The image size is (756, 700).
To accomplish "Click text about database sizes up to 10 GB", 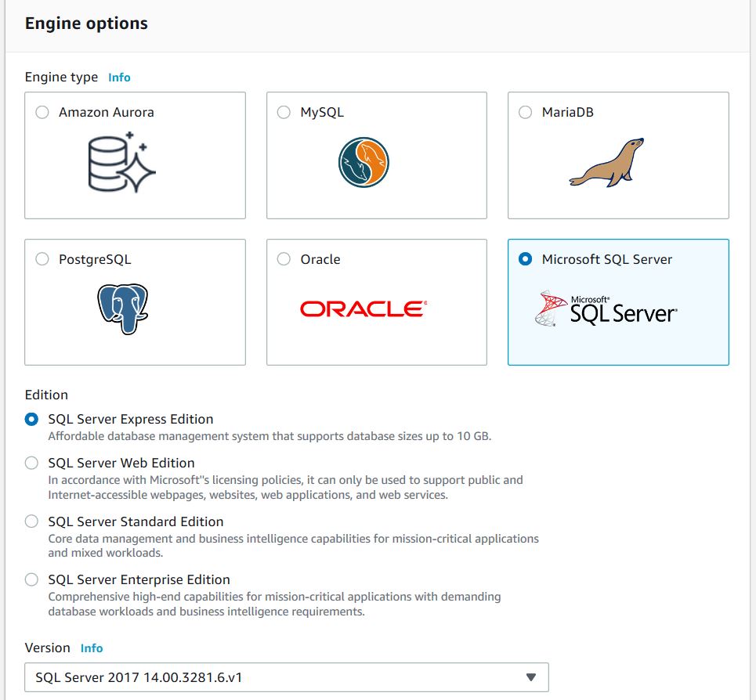I will 269,436.
